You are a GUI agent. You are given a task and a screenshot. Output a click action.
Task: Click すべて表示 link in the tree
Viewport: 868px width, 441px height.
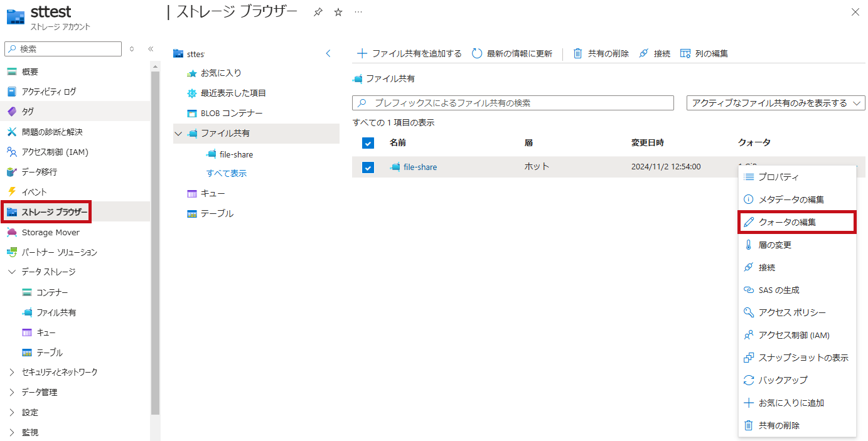pyautogui.click(x=227, y=173)
